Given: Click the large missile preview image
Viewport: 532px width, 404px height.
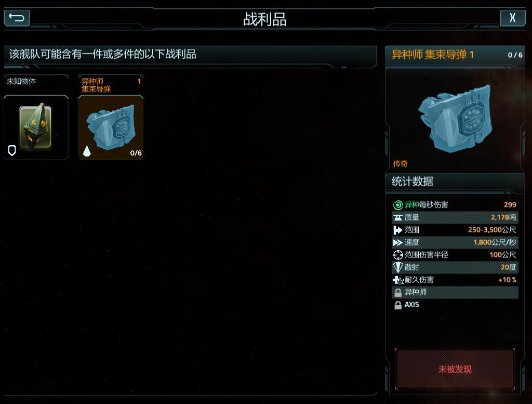Looking at the screenshot, I should click(x=456, y=118).
